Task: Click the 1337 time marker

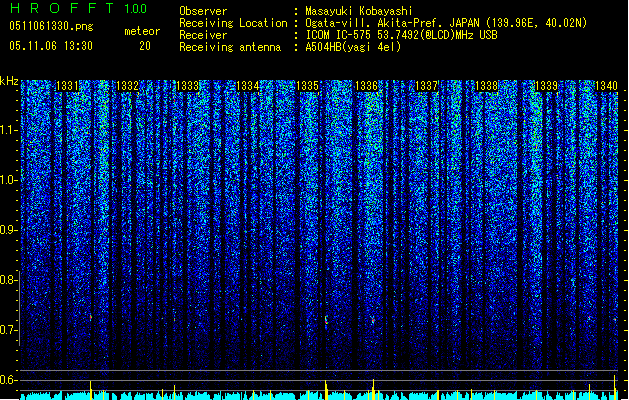Action: [x=426, y=86]
